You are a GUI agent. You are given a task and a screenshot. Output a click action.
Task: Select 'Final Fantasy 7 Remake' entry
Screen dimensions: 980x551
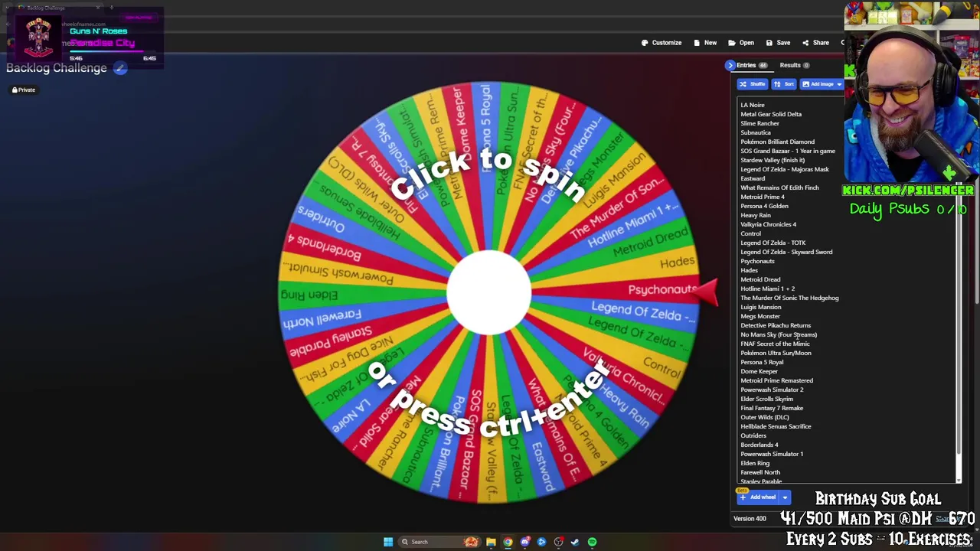pos(772,408)
